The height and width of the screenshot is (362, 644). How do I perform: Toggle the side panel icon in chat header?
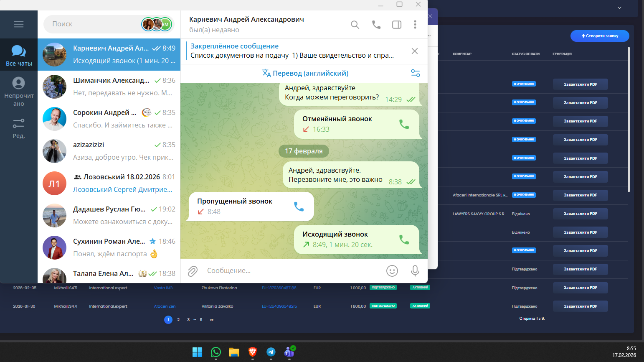[397, 25]
